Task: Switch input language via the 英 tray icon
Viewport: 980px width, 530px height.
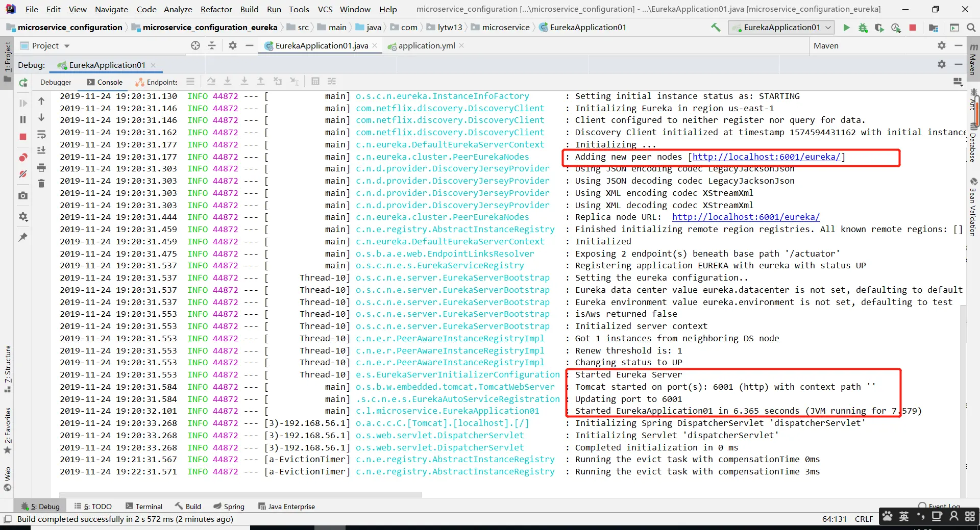Action: point(903,517)
